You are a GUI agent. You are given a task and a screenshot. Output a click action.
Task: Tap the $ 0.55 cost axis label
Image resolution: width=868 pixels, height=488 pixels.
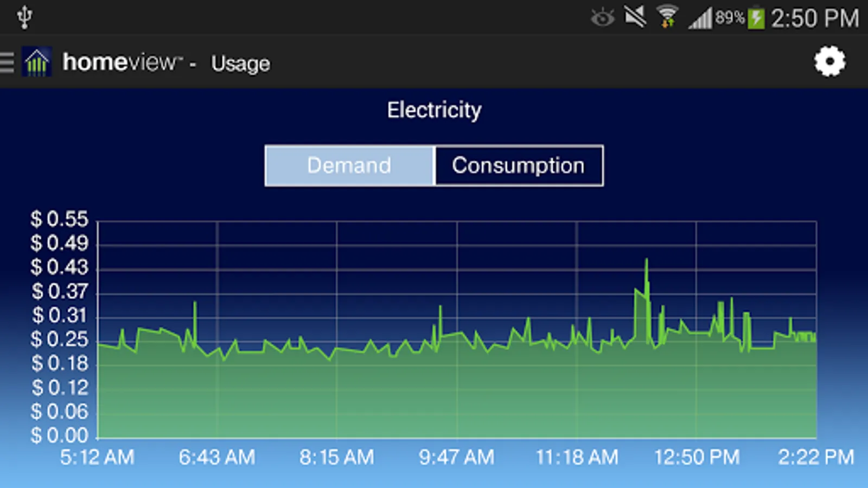(59, 219)
